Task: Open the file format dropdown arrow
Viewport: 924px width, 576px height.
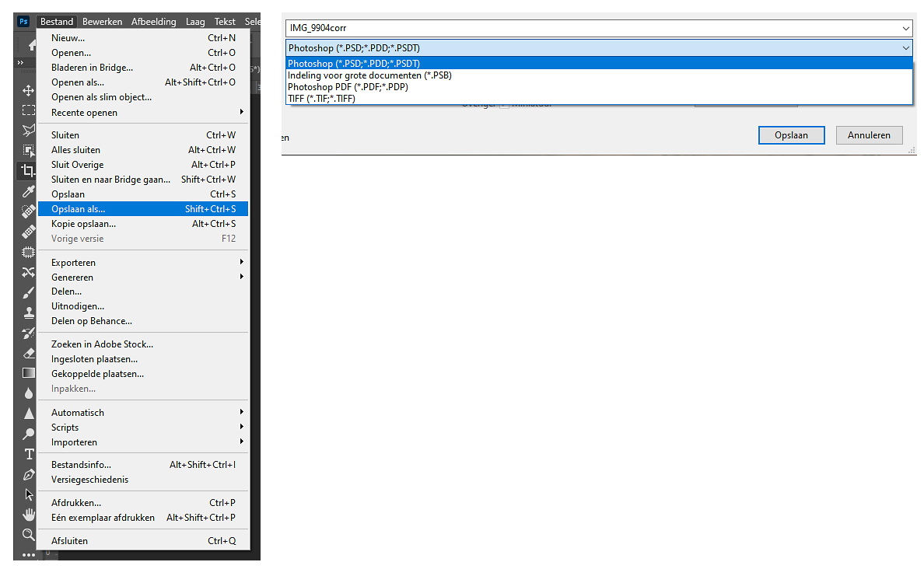Action: pos(905,48)
